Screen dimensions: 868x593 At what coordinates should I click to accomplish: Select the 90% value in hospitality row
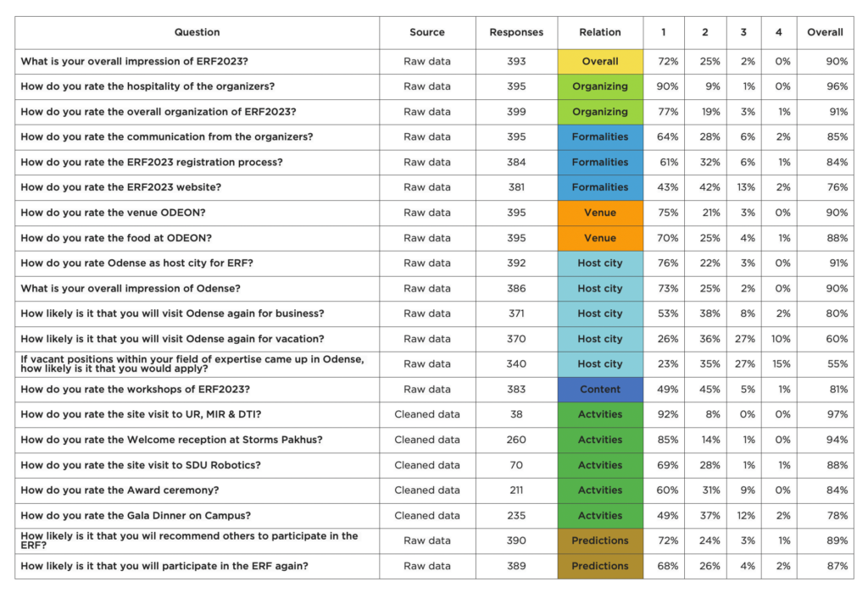[667, 86]
